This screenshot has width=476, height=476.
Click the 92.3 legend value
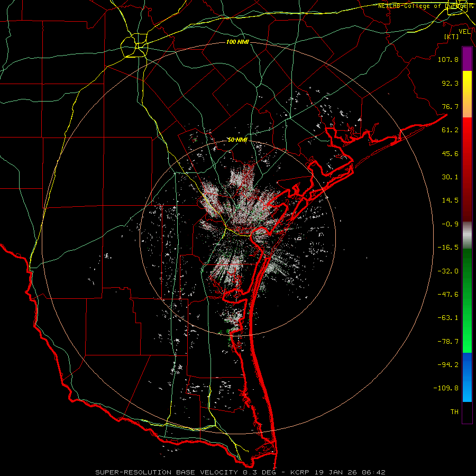point(450,84)
